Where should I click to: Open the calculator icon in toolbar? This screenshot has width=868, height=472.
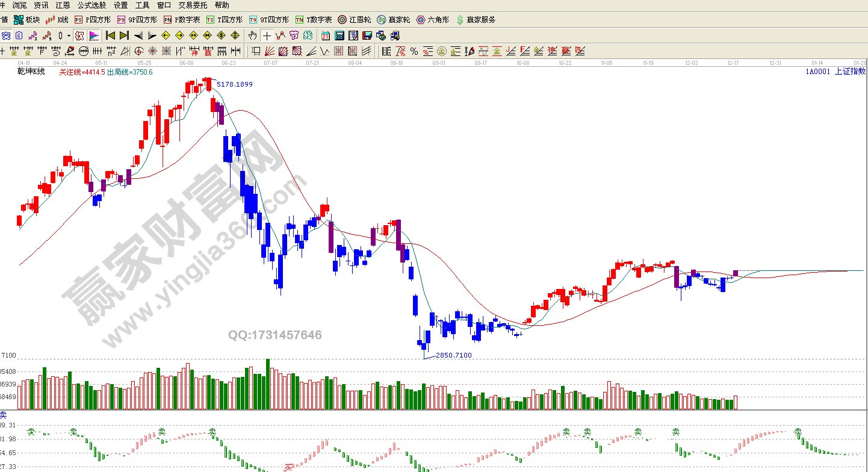[x=339, y=36]
